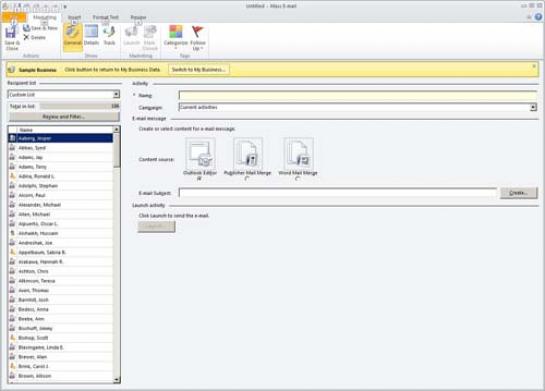Image resolution: width=545 pixels, height=391 pixels.
Task: Click Save & New icon
Action: coord(26,28)
